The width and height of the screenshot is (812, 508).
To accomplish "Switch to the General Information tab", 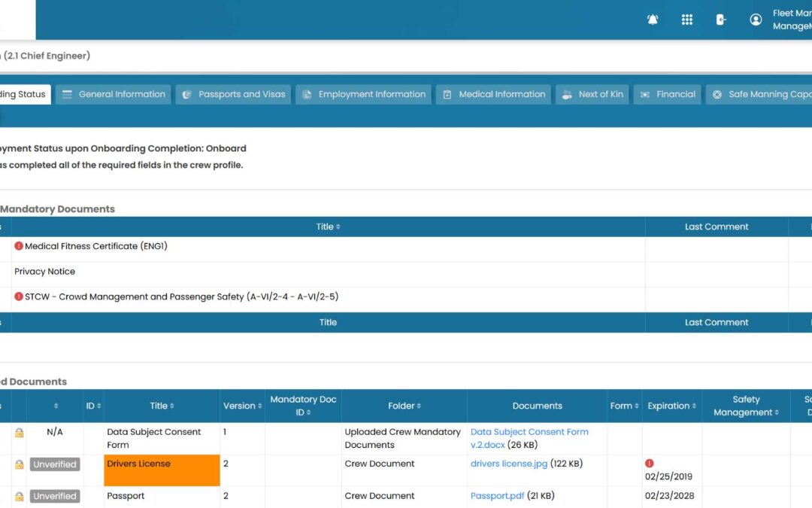I will [114, 94].
